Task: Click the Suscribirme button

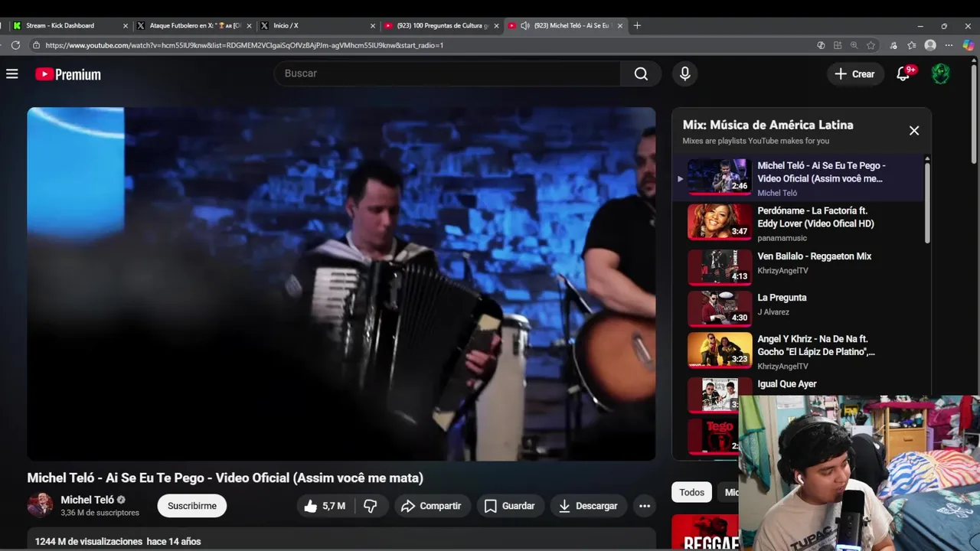Action: click(192, 506)
